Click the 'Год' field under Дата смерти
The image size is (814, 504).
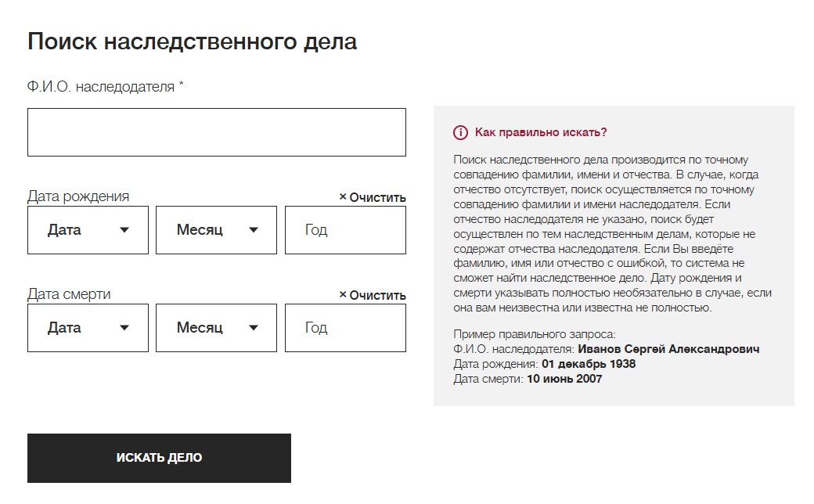345,328
